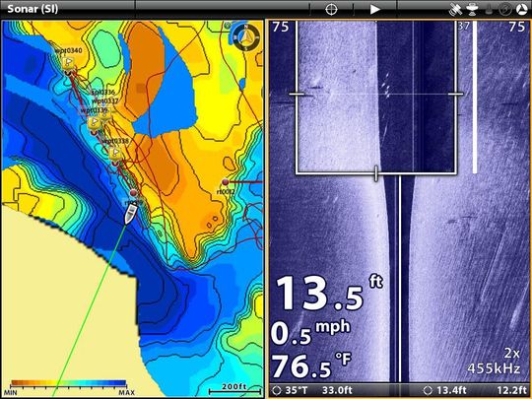Tap the 13.5 ft depth readout
Image resolution: width=532 pixels, height=399 pixels.
click(329, 294)
